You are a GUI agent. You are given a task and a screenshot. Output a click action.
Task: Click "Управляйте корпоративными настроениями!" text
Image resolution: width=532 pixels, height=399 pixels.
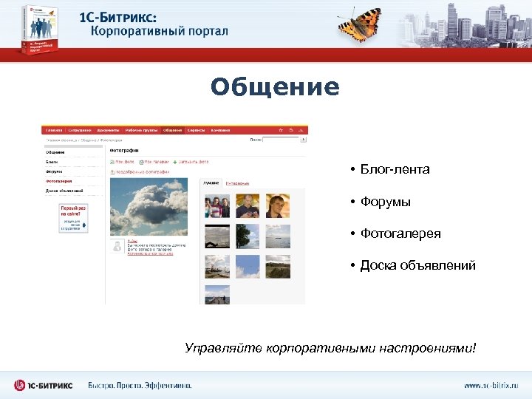click(x=330, y=348)
